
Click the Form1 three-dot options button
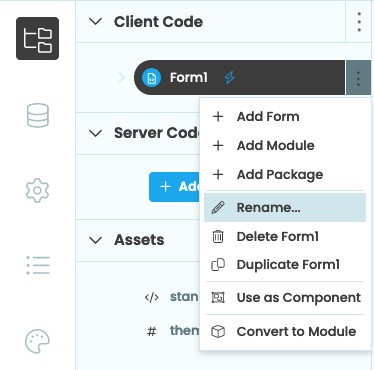click(x=358, y=78)
